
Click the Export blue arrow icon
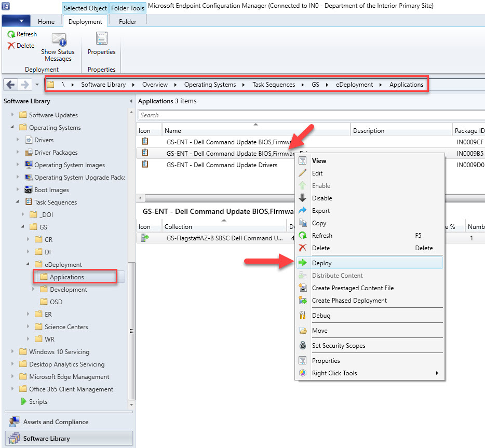303,211
